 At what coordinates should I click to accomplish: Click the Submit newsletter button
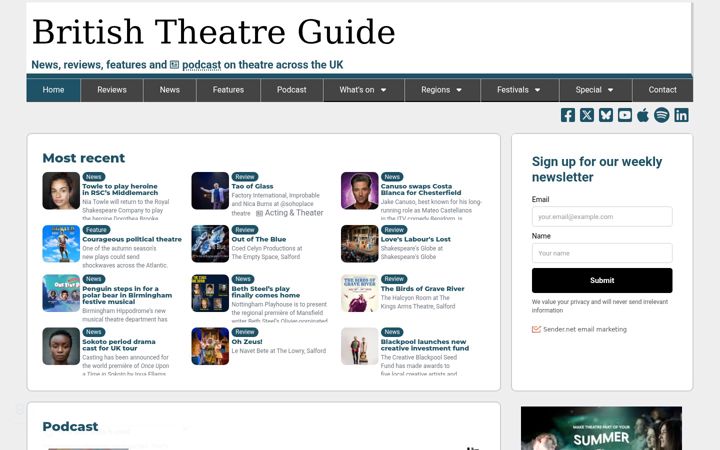[602, 280]
